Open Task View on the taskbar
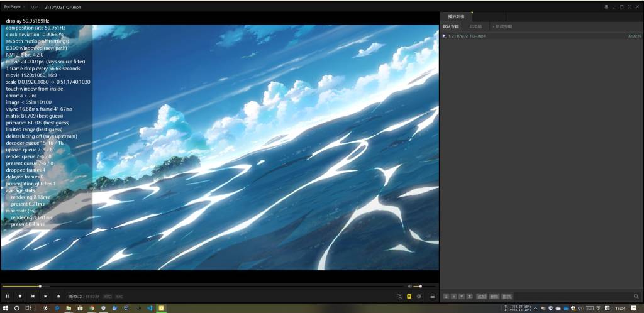The width and height of the screenshot is (644, 313). [x=28, y=308]
